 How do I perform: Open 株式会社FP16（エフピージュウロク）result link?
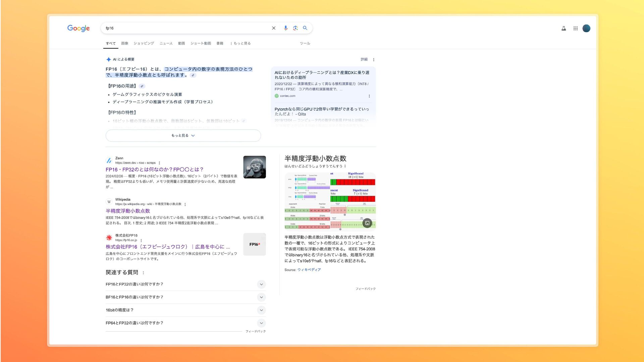pyautogui.click(x=168, y=247)
